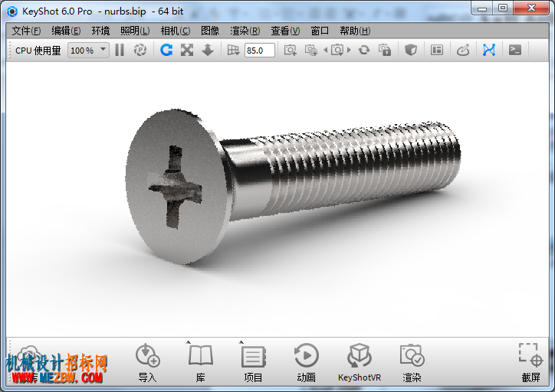Viewport: 555px width, 392px height.
Task: Open the 项目 project panel
Action: pos(253,362)
